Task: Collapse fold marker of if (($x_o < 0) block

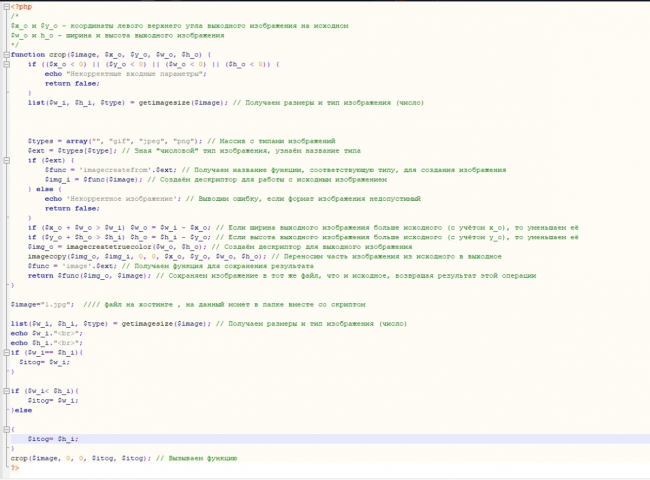Action: point(6,64)
